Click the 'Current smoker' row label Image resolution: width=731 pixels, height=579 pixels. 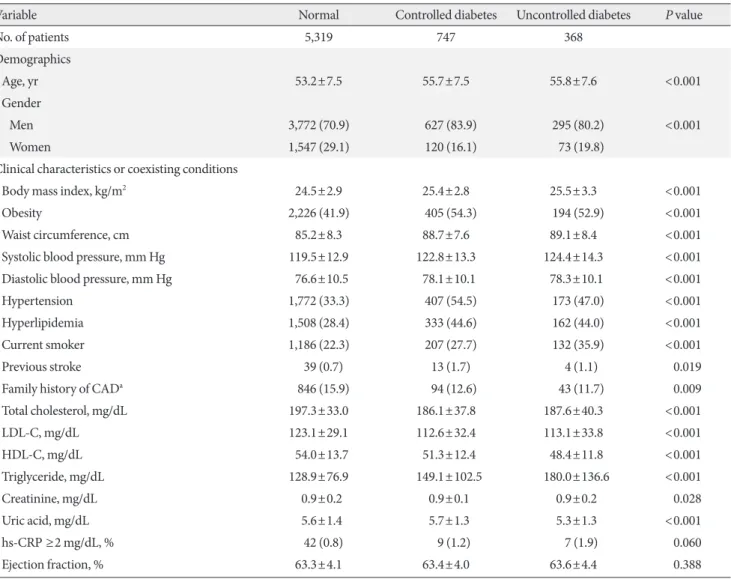[x=43, y=345]
